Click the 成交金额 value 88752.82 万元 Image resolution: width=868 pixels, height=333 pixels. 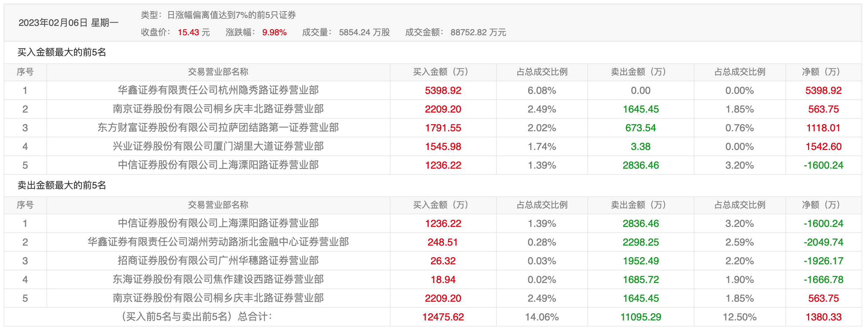(x=478, y=32)
